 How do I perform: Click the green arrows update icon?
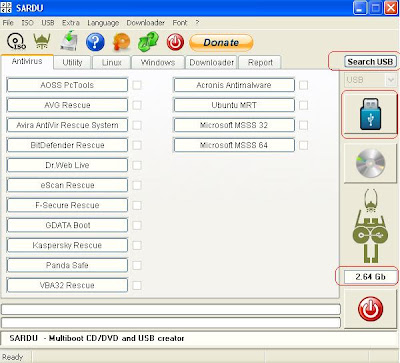148,42
